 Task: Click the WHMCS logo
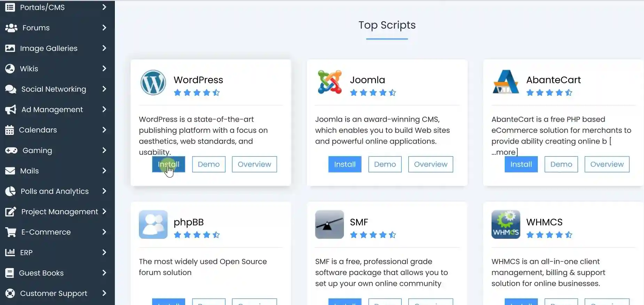(506, 224)
